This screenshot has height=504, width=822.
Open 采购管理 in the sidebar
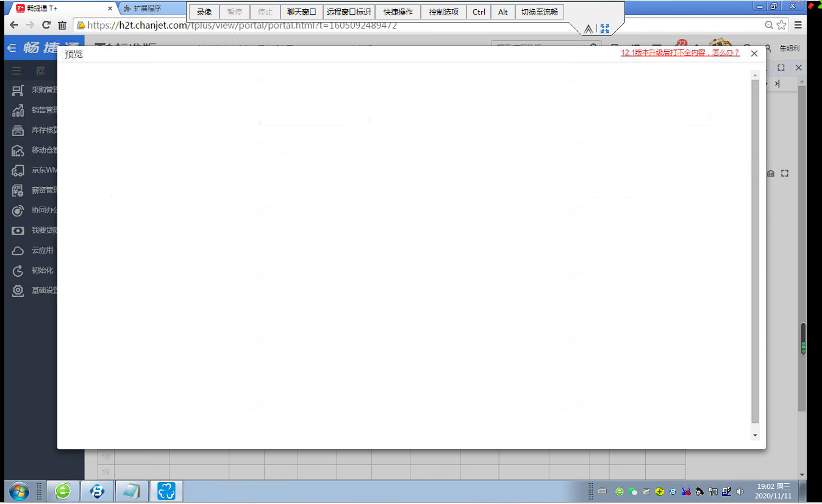[x=35, y=90]
